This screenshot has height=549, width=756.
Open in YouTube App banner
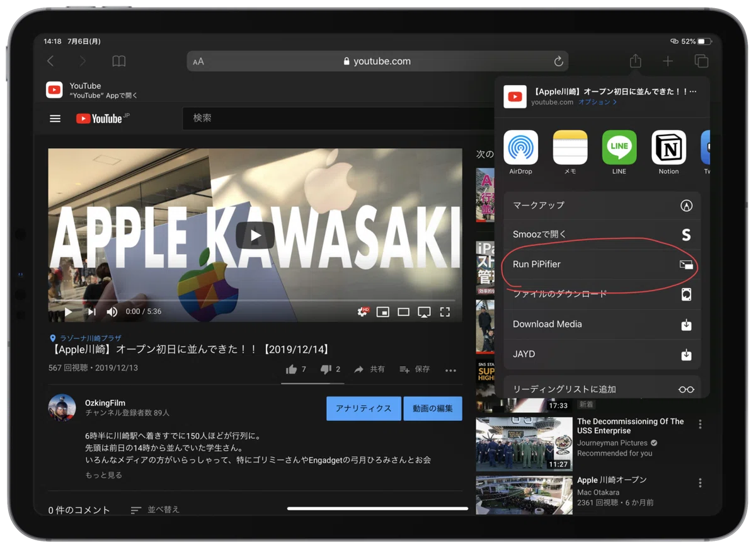pos(92,90)
